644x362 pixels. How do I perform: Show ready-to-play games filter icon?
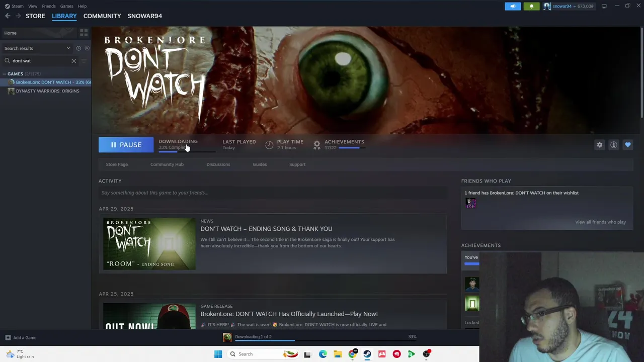(x=87, y=48)
